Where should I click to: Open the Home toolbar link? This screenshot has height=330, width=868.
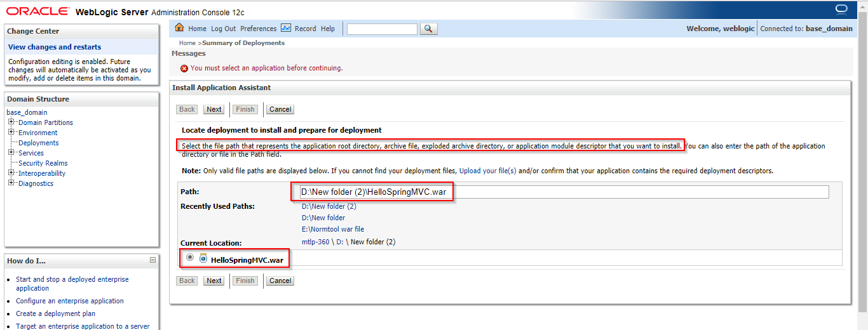pos(197,29)
